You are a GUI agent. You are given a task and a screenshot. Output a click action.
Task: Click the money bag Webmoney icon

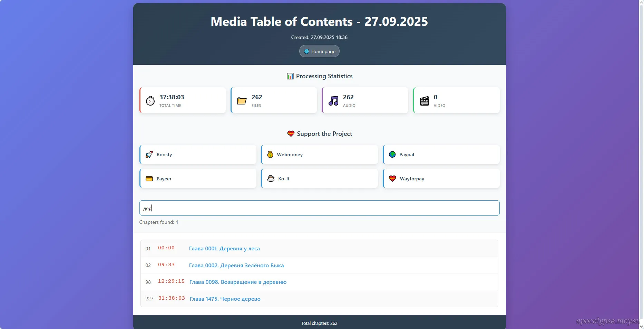pos(270,154)
